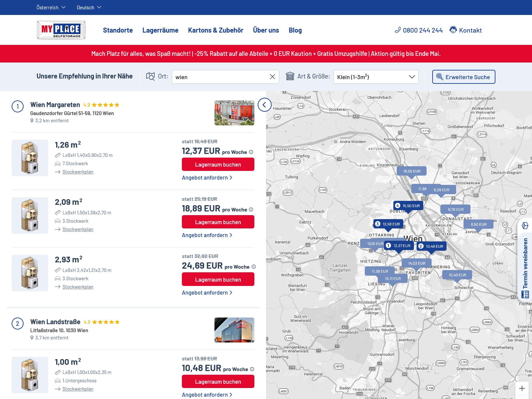Open the Wien Margareten building photo
The width and height of the screenshot is (532, 399).
point(234,113)
